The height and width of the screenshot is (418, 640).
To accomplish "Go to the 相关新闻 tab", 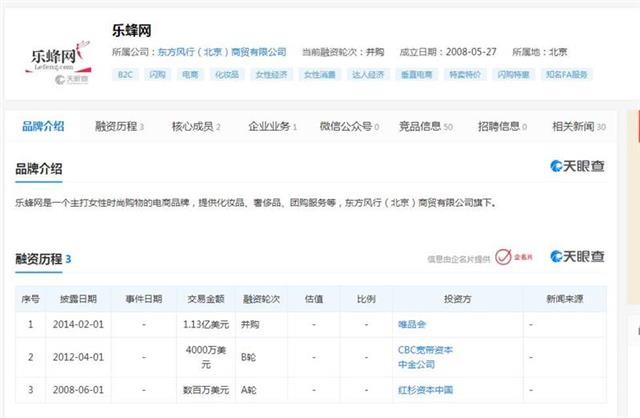I will (x=574, y=126).
